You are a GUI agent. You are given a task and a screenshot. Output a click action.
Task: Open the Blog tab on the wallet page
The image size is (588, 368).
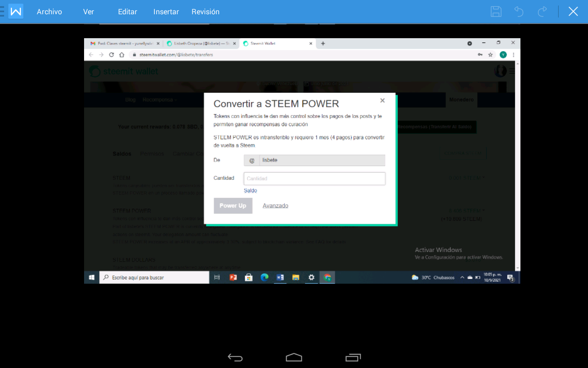click(x=130, y=100)
